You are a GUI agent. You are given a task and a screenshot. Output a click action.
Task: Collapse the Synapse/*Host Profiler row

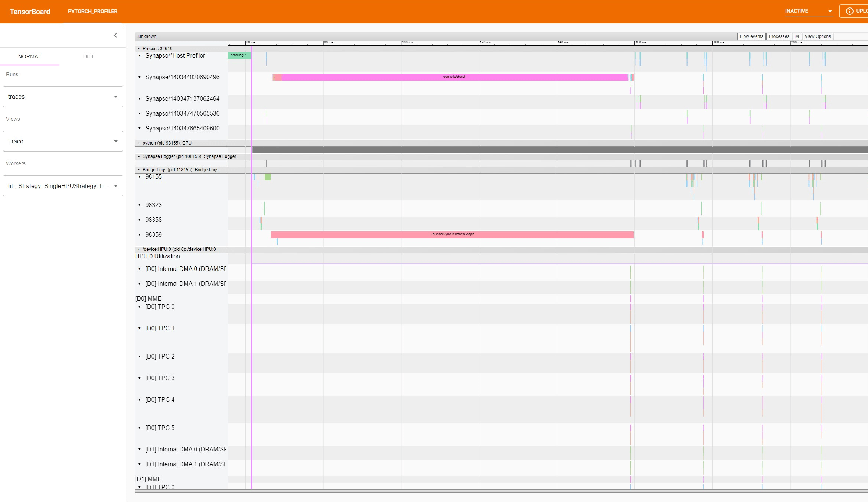(139, 56)
